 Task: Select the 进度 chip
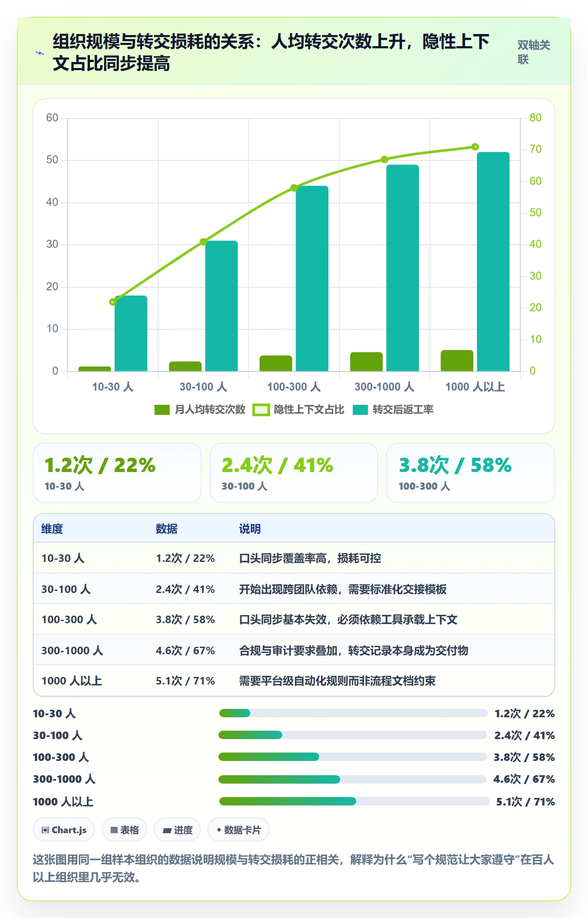(177, 830)
